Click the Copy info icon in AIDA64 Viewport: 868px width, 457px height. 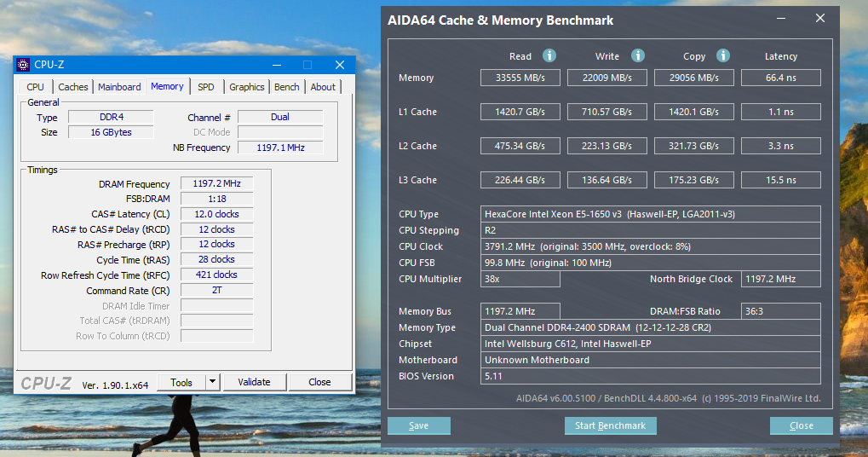pos(723,55)
